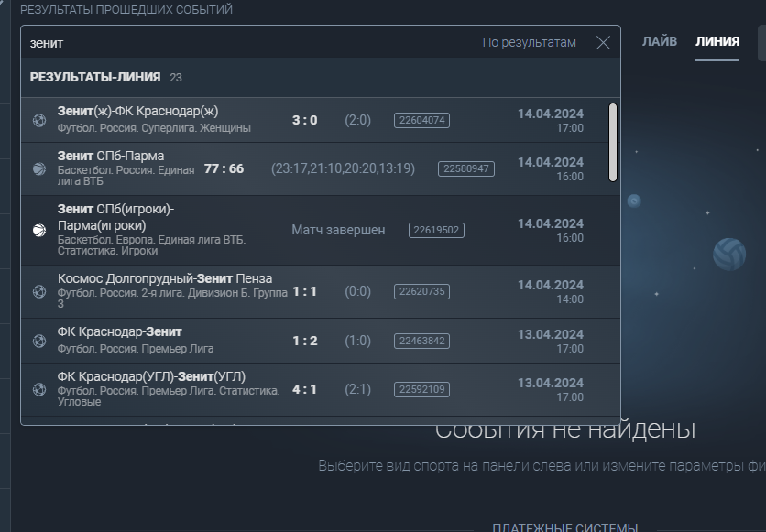Click the score 1 : 2
This screenshot has width=766, height=532.
pyautogui.click(x=305, y=341)
